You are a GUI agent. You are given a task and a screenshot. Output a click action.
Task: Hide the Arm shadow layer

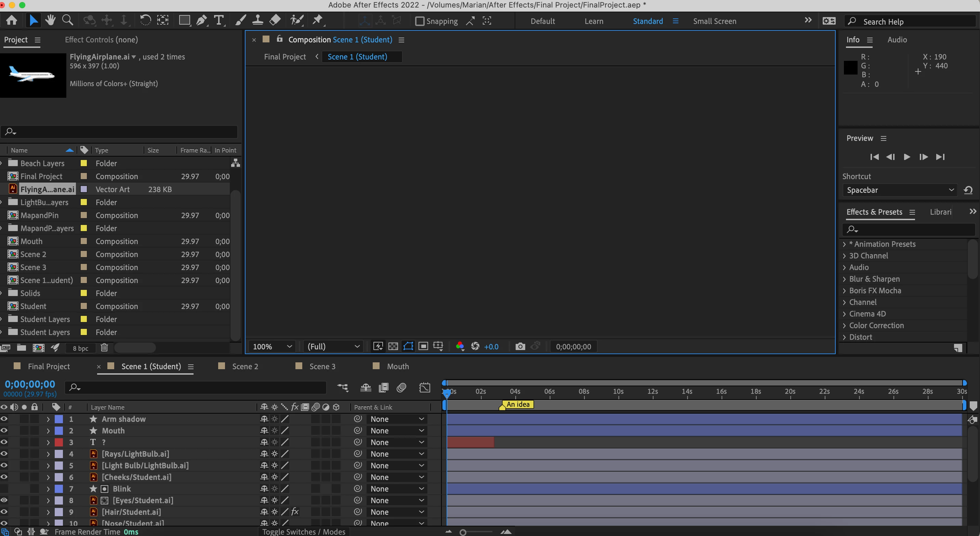[x=4, y=419]
